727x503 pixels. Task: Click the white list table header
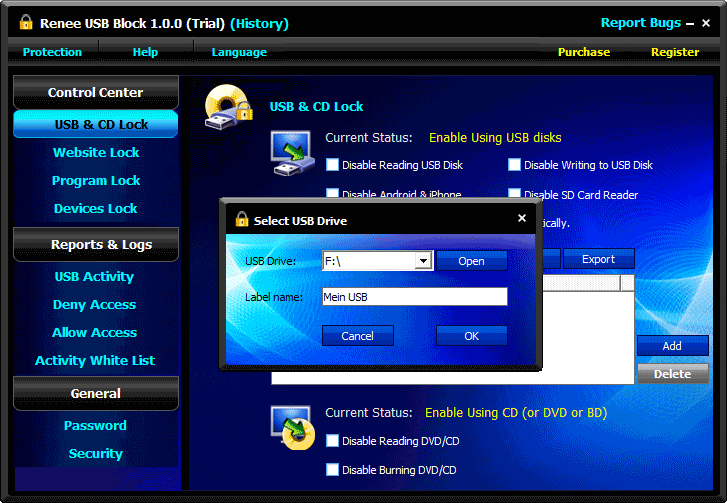587,283
